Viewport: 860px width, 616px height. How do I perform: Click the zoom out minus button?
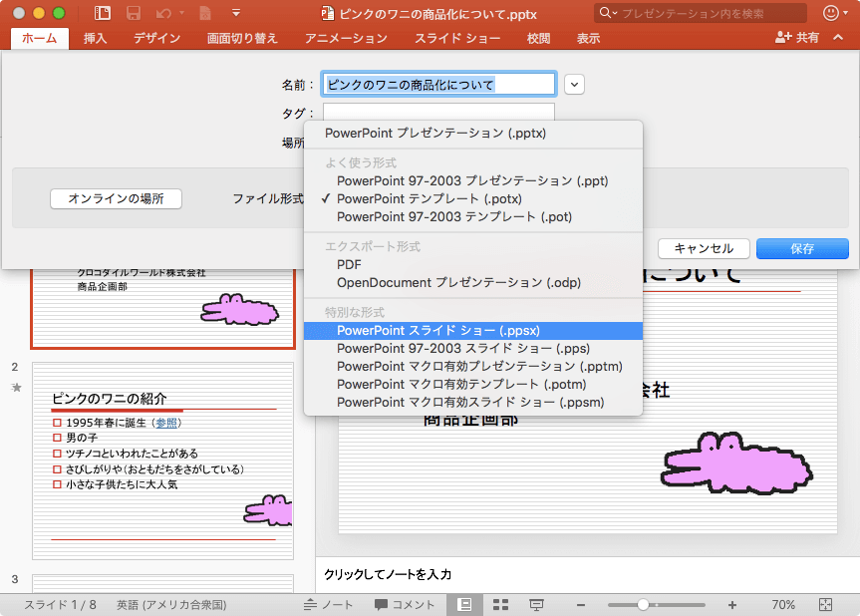[x=581, y=605]
